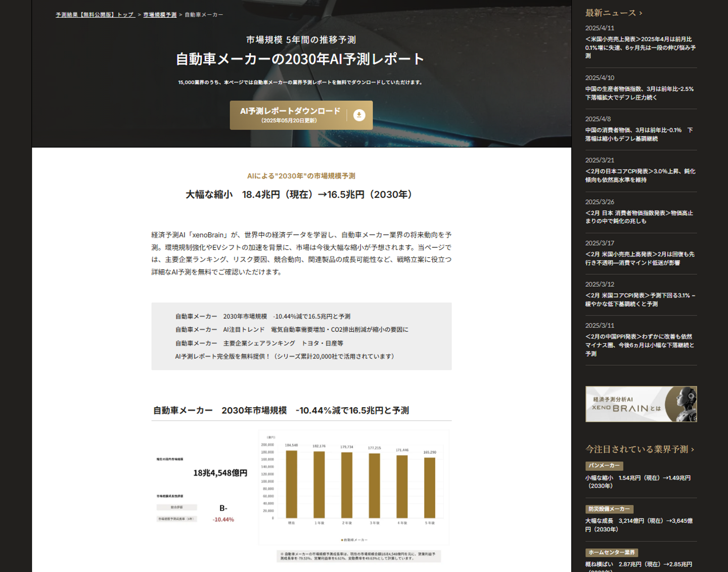728x572 pixels.
Task: Go to the 市場規模予測 breadcrumb link
Action: 160,15
